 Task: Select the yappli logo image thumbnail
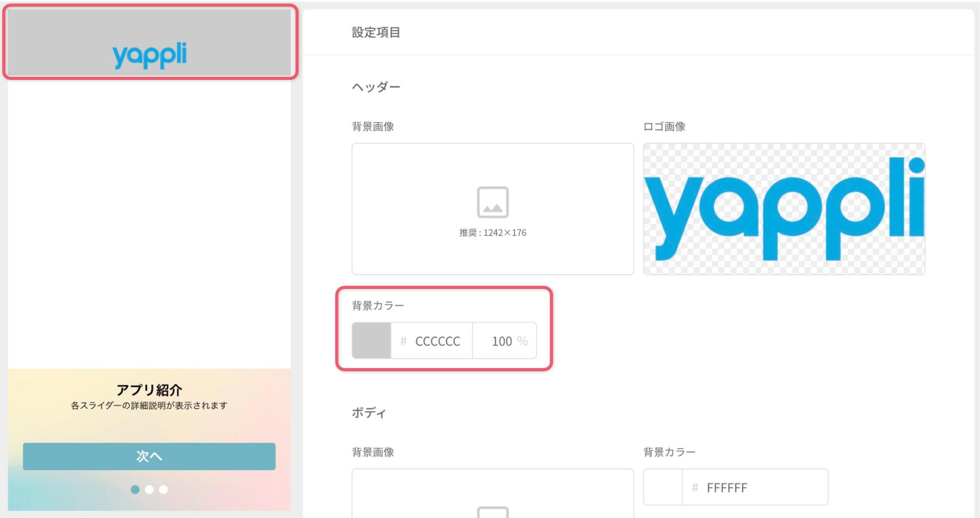coord(784,209)
